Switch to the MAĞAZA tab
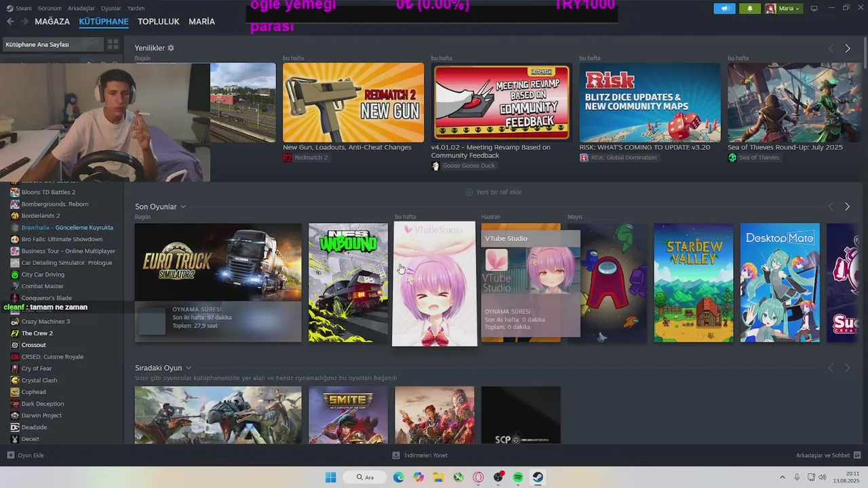Viewport: 868px width, 488px height. (x=52, y=22)
